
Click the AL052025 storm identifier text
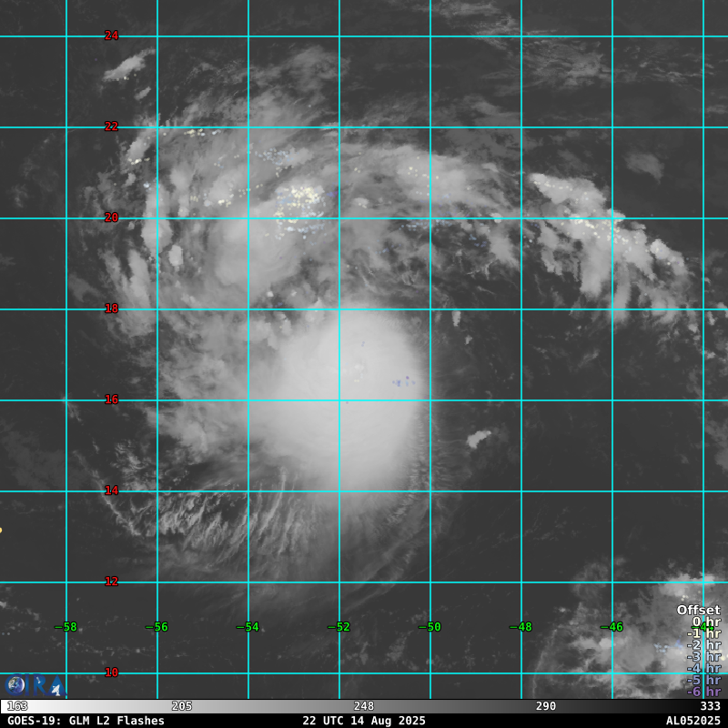point(693,721)
